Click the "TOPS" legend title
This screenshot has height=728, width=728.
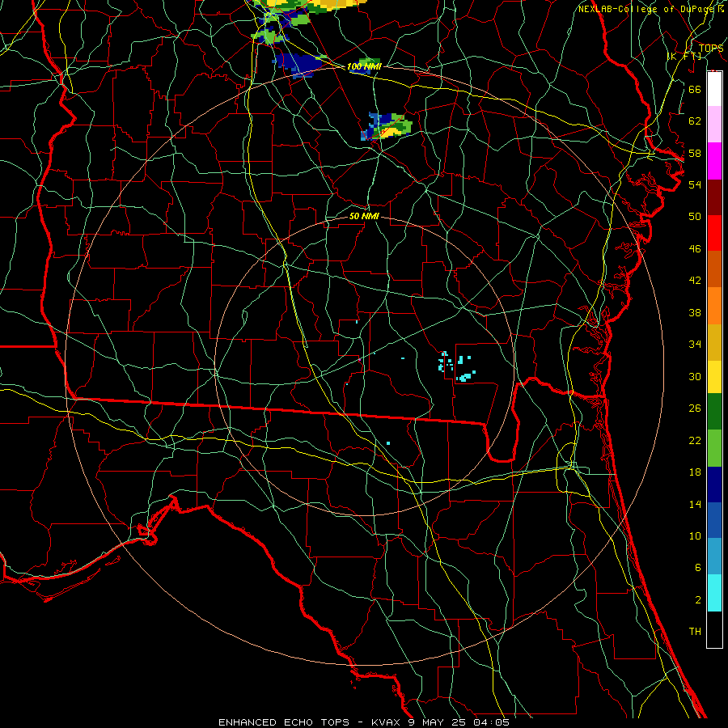point(711,49)
